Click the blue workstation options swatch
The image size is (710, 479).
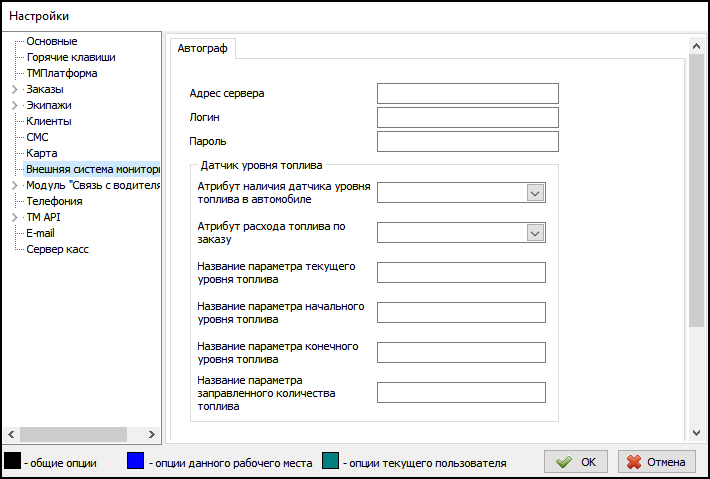tap(137, 461)
